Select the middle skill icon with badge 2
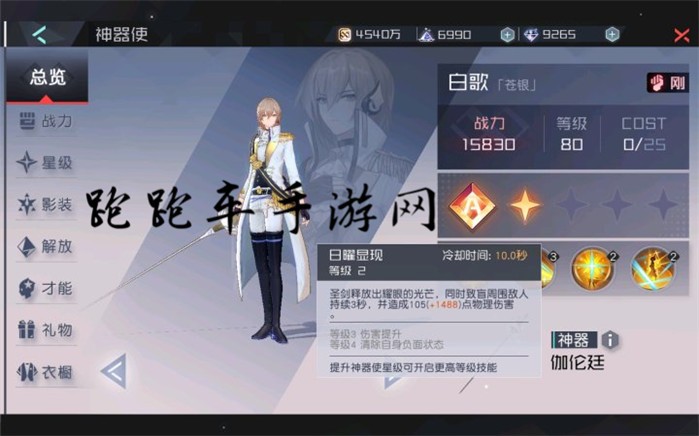The width and height of the screenshot is (699, 436). click(x=592, y=269)
